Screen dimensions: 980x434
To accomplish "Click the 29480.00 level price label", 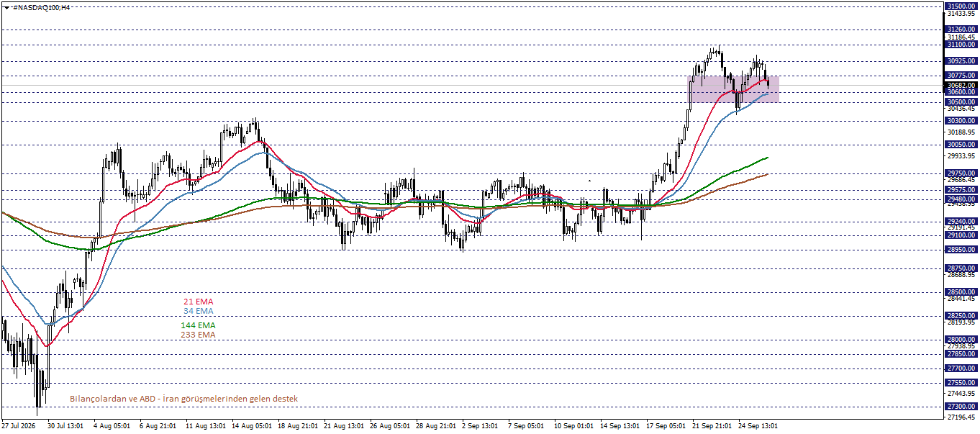I will tap(961, 199).
